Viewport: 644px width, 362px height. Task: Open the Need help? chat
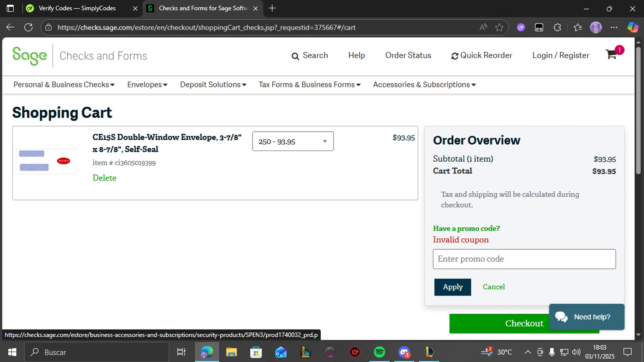[x=586, y=317]
